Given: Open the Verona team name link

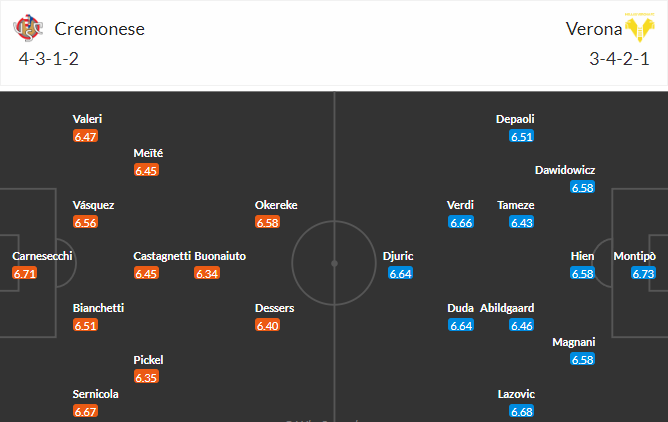Looking at the screenshot, I should (594, 29).
